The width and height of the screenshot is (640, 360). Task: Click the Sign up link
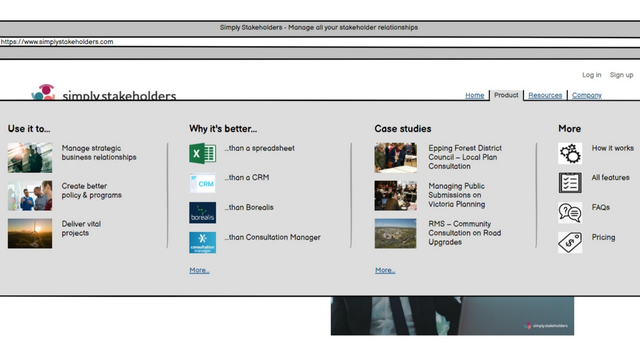tap(621, 75)
